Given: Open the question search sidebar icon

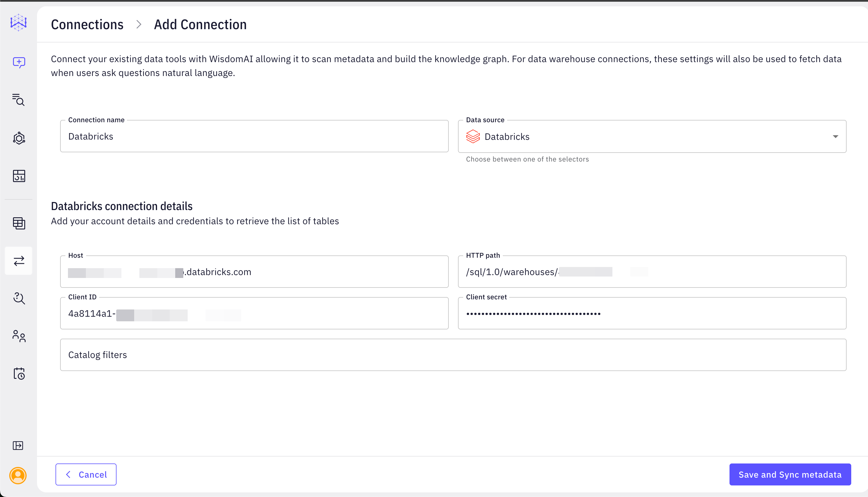Looking at the screenshot, I should [x=19, y=298].
